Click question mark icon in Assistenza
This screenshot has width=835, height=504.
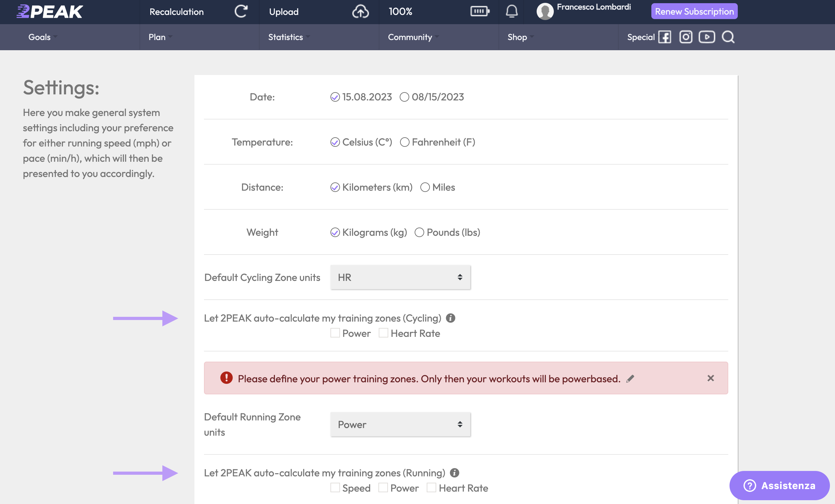[x=750, y=485]
